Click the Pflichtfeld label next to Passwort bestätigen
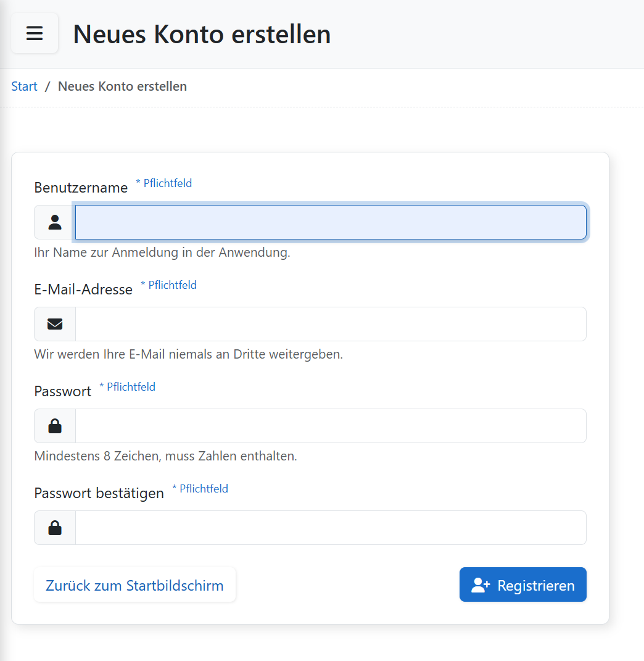The image size is (644, 661). [200, 488]
